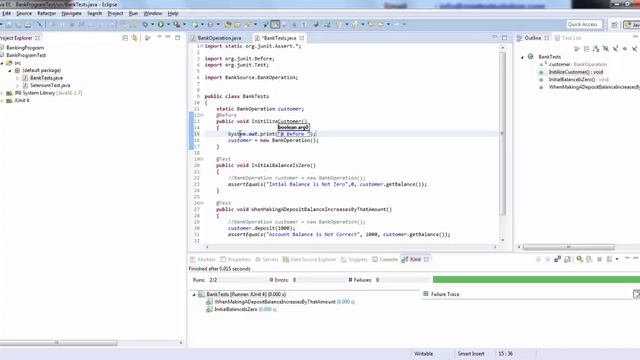Viewport: 640px width, 360px height.
Task: Click the BankTests class icon in Outline
Action: (x=531, y=56)
